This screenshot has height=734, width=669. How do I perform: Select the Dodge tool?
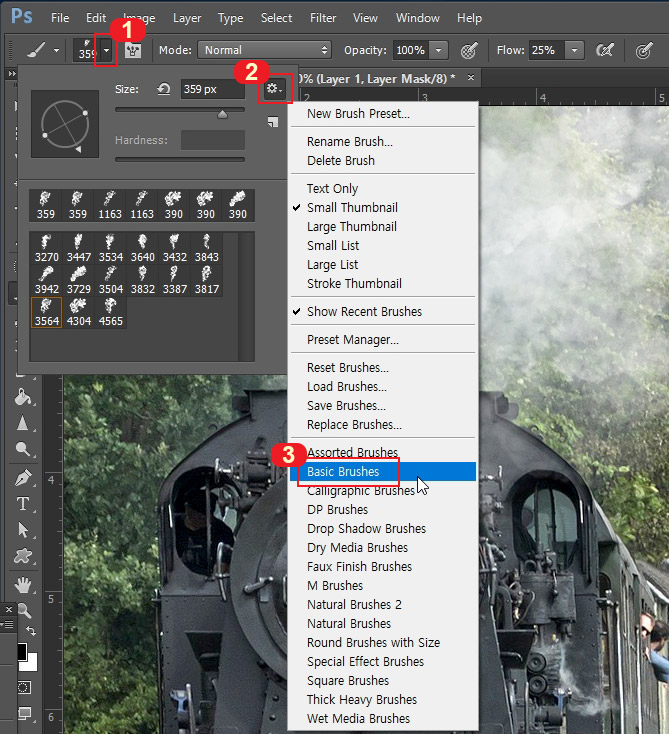pyautogui.click(x=22, y=449)
